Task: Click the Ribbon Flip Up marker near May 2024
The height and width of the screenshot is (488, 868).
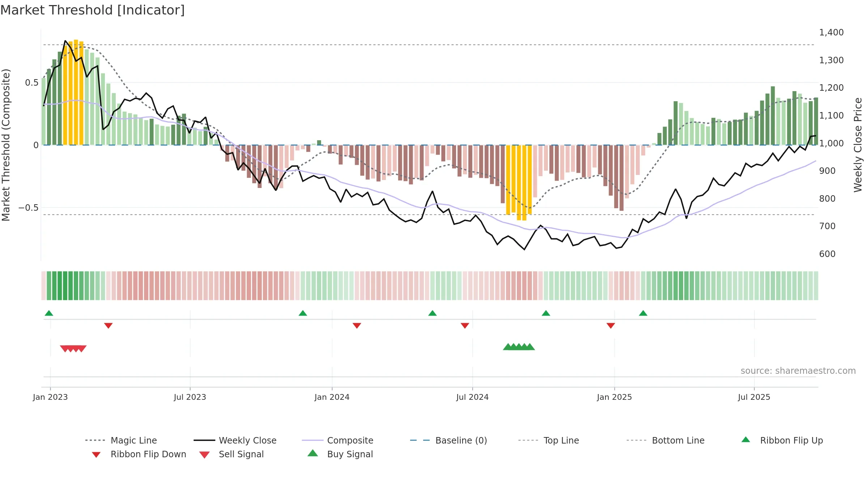Action: [x=432, y=313]
